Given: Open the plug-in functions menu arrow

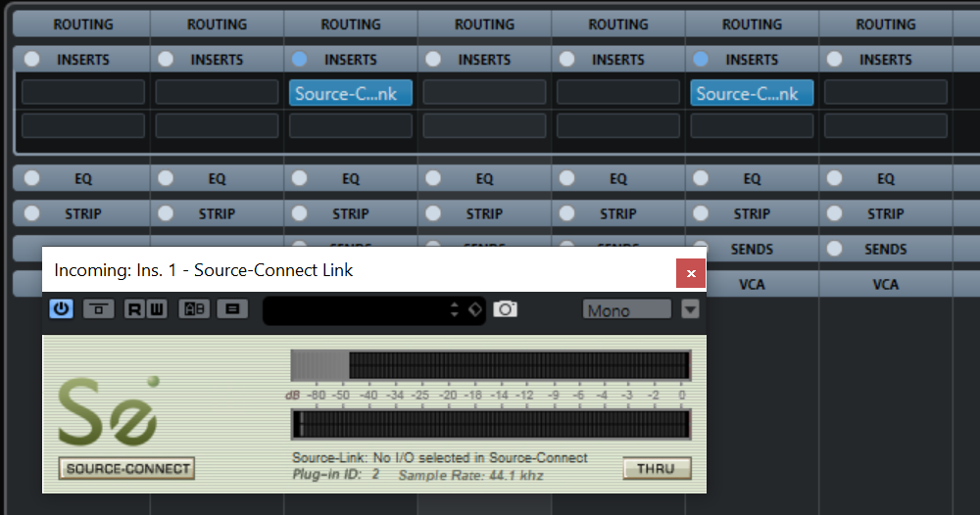Looking at the screenshot, I should point(691,310).
